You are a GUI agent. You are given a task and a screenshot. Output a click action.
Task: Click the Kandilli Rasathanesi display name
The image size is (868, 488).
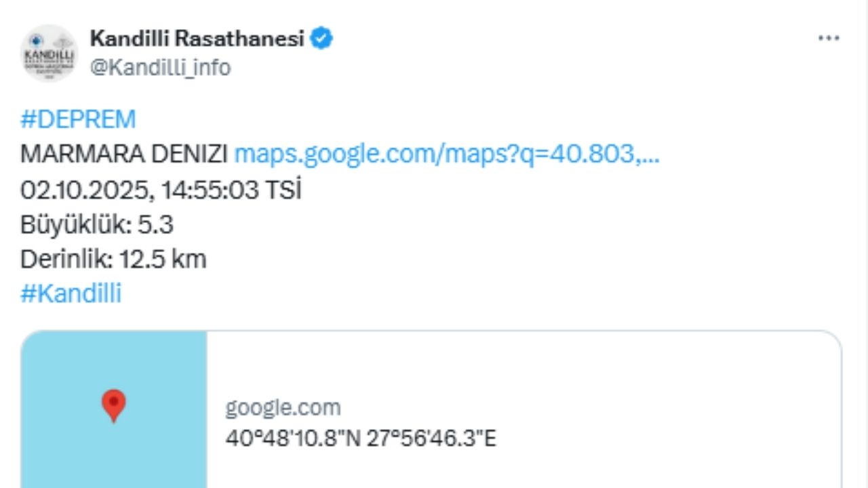pyautogui.click(x=197, y=39)
